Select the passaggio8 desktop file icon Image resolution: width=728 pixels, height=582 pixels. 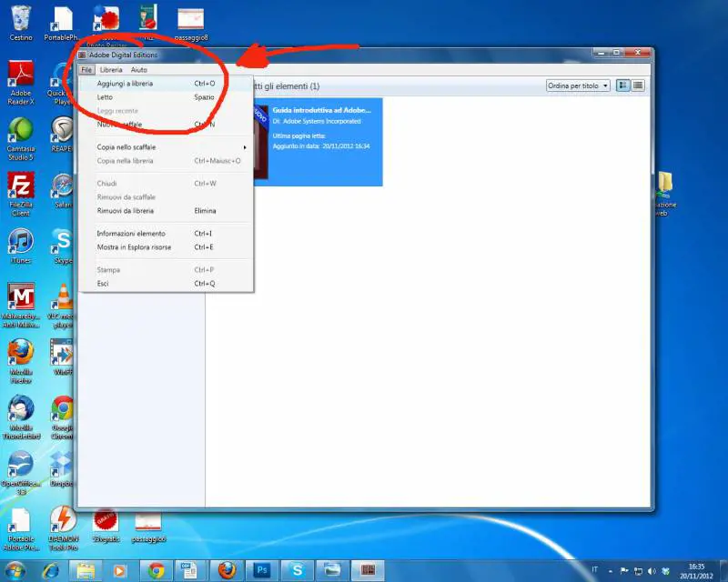tap(191, 24)
